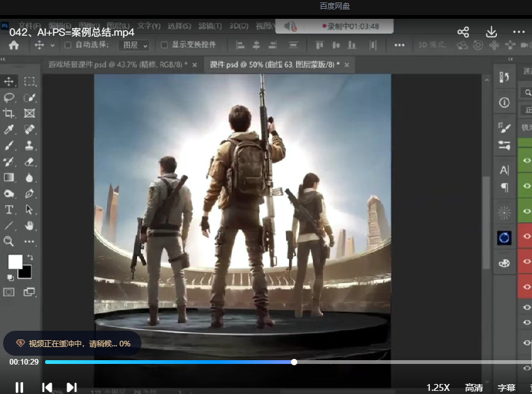The height and width of the screenshot is (394, 532).
Task: Expand the toolbox with double-arrow at top left
Action: coord(3,59)
